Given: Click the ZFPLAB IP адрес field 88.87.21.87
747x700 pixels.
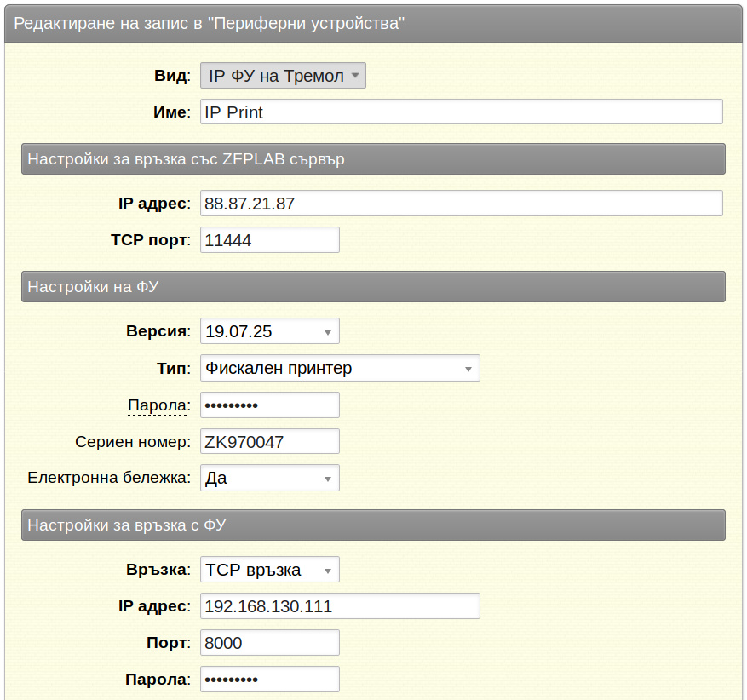Looking at the screenshot, I should (461, 204).
